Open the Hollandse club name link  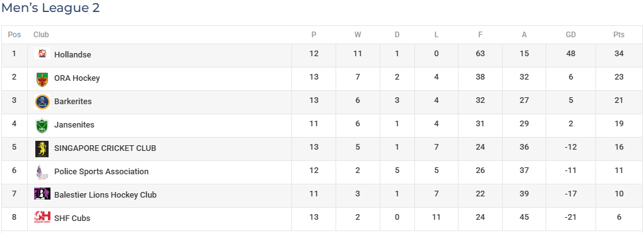73,55
